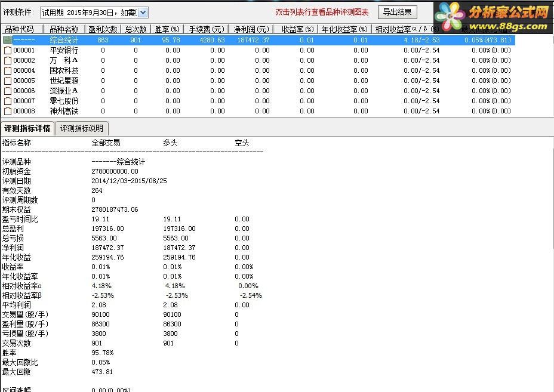Image resolution: width=554 pixels, height=392 pixels.
Task: Sort by 品种名称 column header
Action: click(64, 29)
